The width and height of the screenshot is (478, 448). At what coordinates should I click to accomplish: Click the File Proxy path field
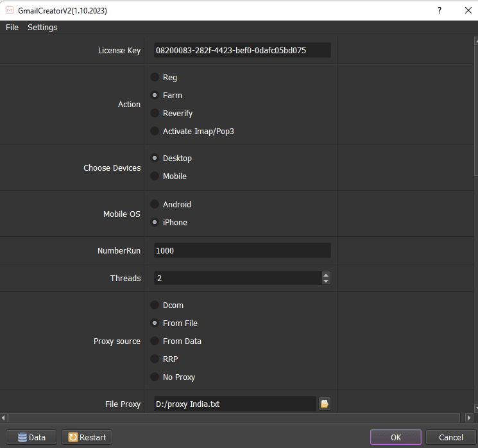[x=235, y=404]
